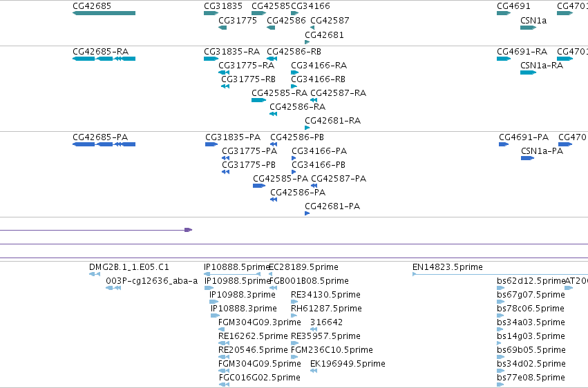Select transcript CG34166-RB

(294, 86)
